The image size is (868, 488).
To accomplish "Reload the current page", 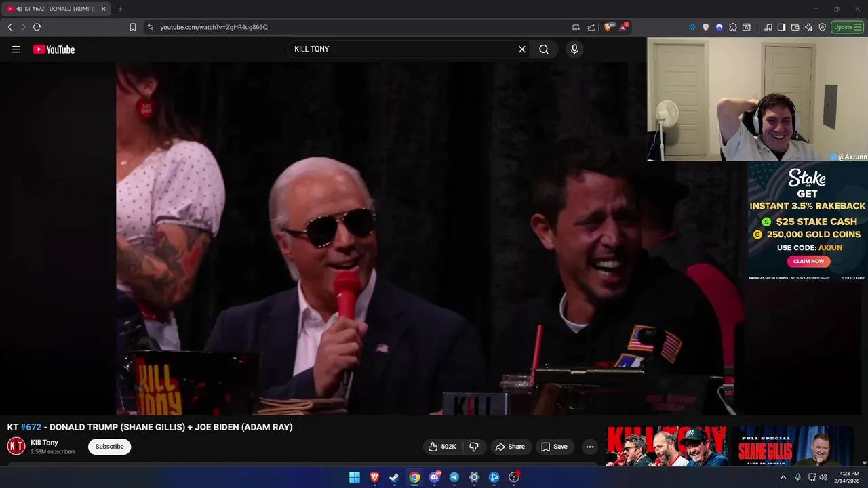I will (37, 27).
